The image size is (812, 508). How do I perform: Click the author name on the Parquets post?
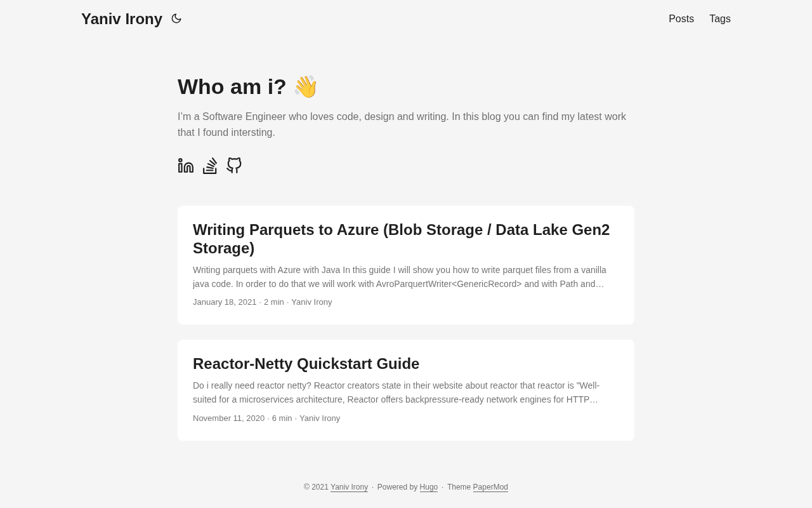click(311, 302)
